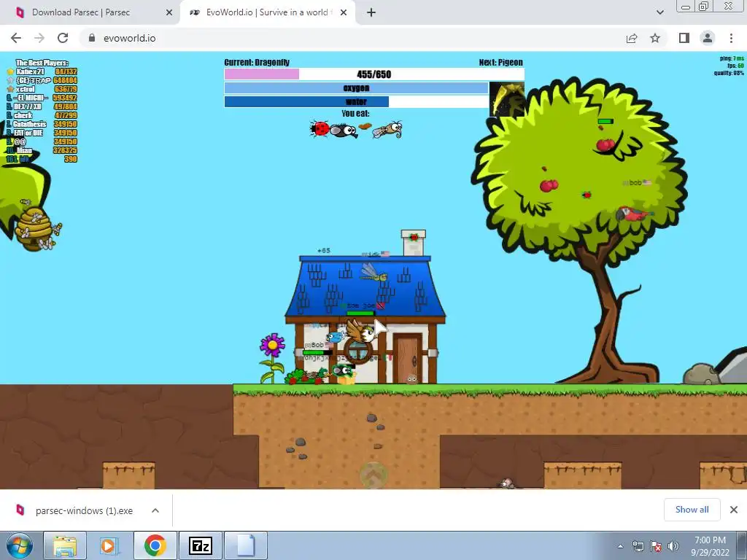747x560 pixels.
Task: Open Windows Media Player from the taskbar
Action: [109, 546]
